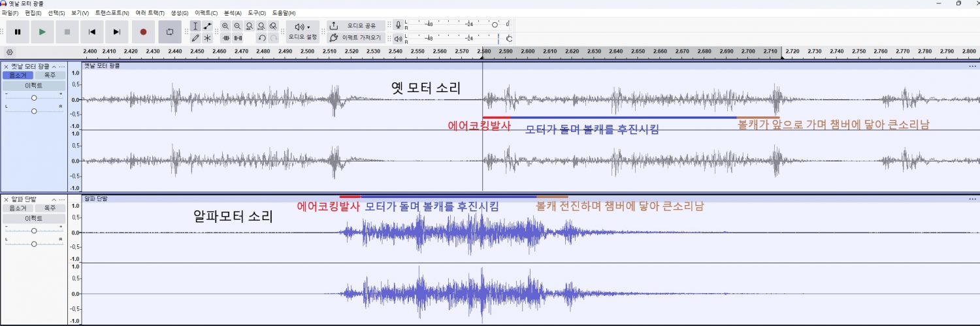This screenshot has height=326, width=980.
Task: Click 이펙트 button on 옛날 모터 광클 track
Action: (x=34, y=86)
